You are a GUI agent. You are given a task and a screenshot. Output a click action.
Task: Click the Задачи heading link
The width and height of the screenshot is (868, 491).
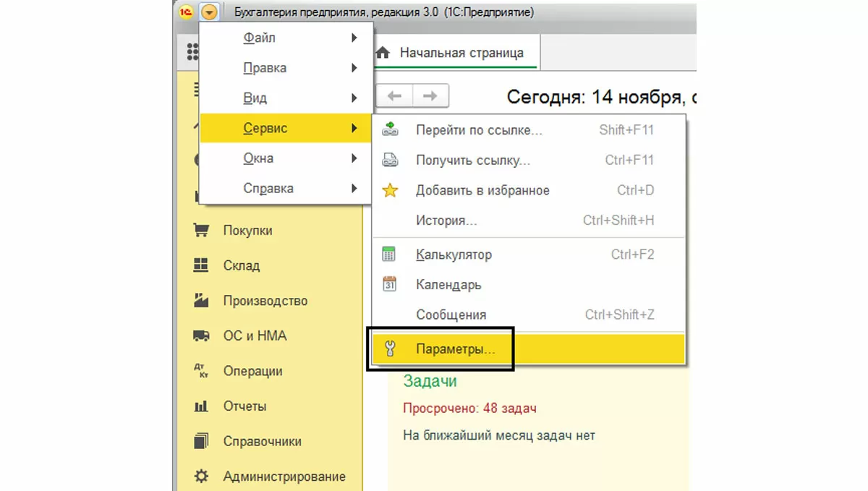click(430, 381)
